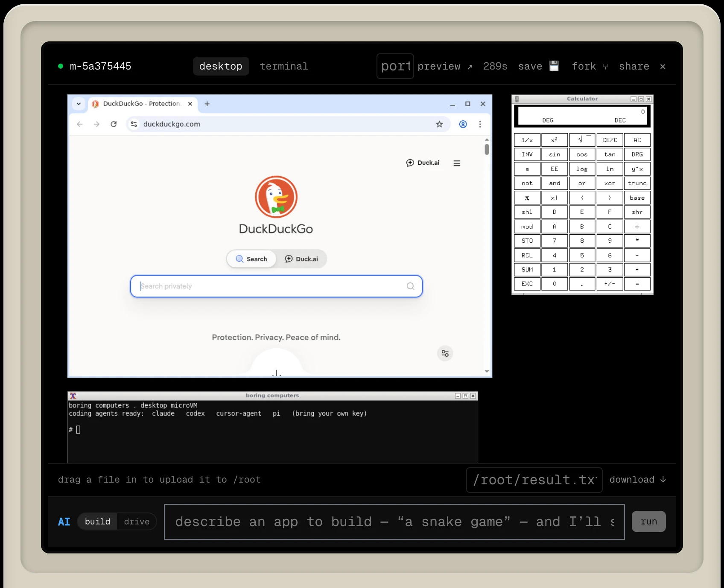The height and width of the screenshot is (588, 724).
Task: Switch to the desktop tab
Action: (x=221, y=66)
